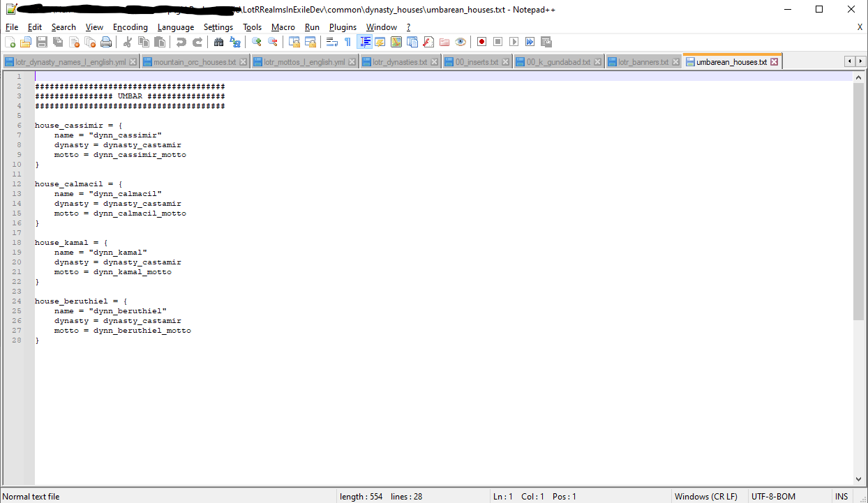Switch to lotr_dynasty_names_l_english.yml tab

[x=70, y=62]
